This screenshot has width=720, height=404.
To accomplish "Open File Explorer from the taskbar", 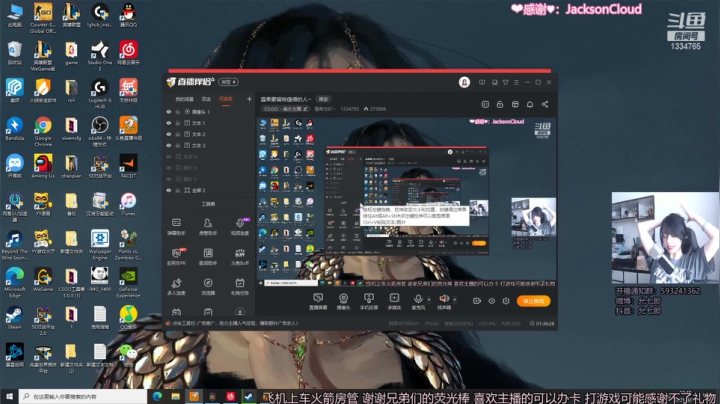I will (175, 396).
